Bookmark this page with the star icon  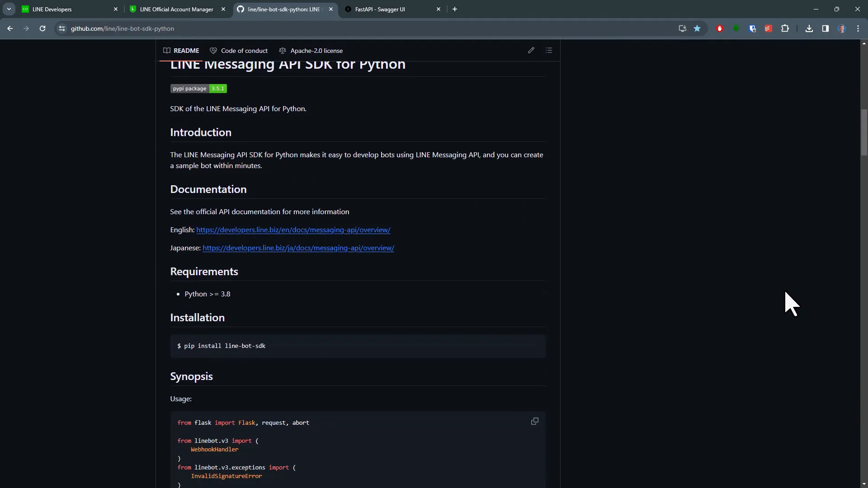tap(697, 28)
